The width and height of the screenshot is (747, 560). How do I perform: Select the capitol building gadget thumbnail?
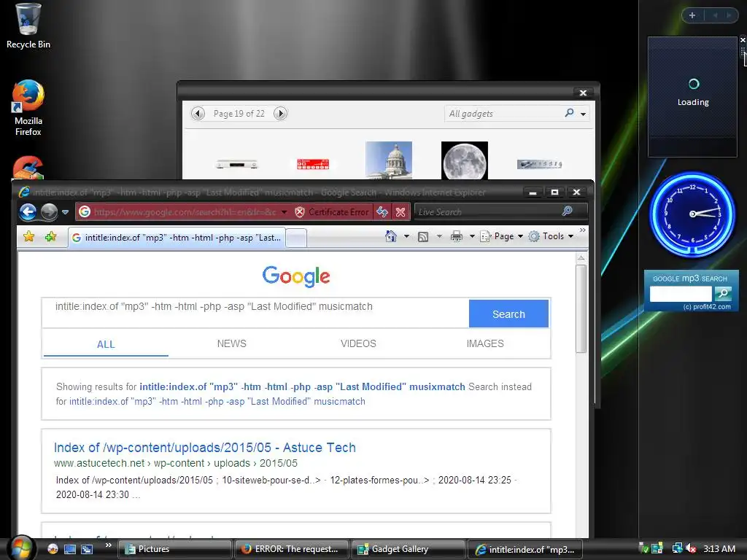389,160
